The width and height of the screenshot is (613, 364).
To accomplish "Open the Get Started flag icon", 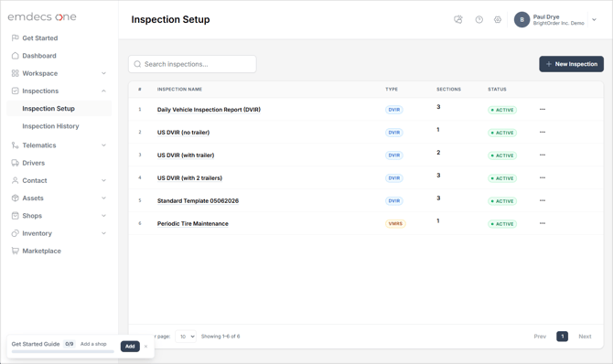I will point(16,37).
